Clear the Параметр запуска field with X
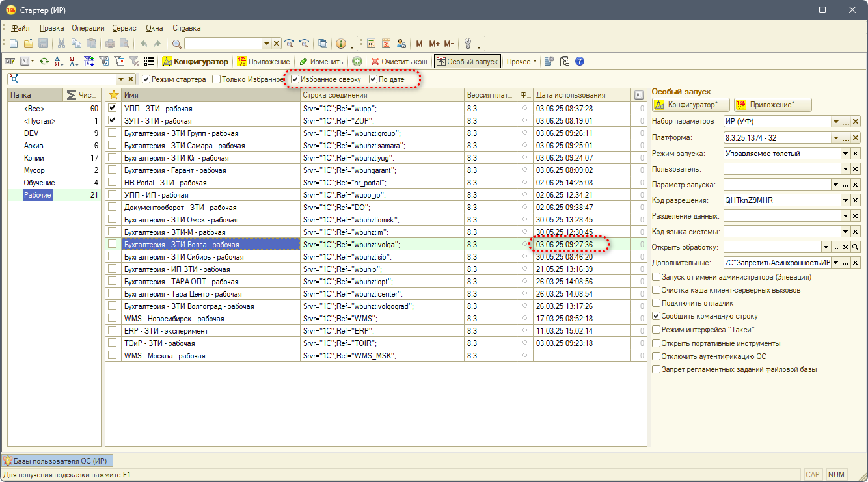 (x=856, y=184)
